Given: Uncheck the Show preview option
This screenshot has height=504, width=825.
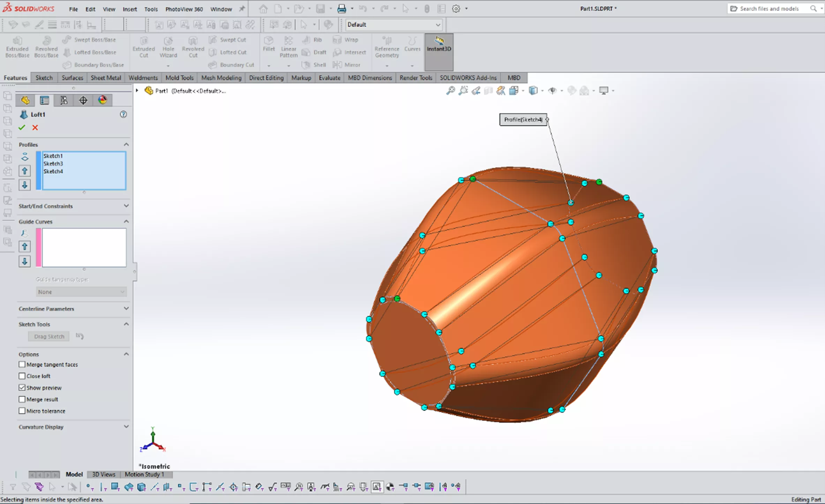Looking at the screenshot, I should point(22,388).
